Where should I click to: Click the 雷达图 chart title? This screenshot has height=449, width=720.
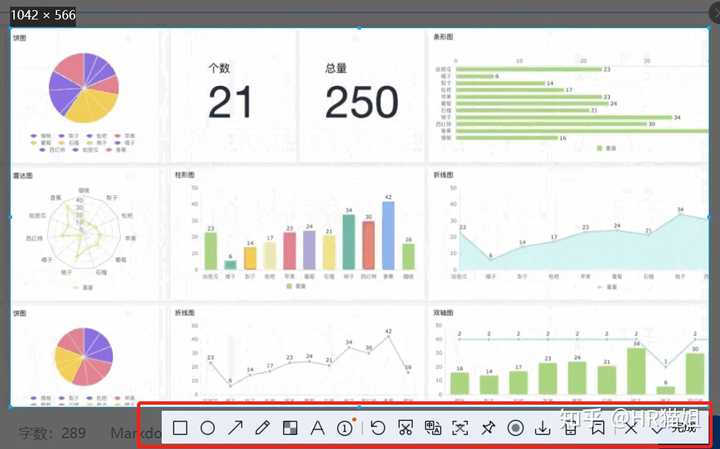coord(23,175)
